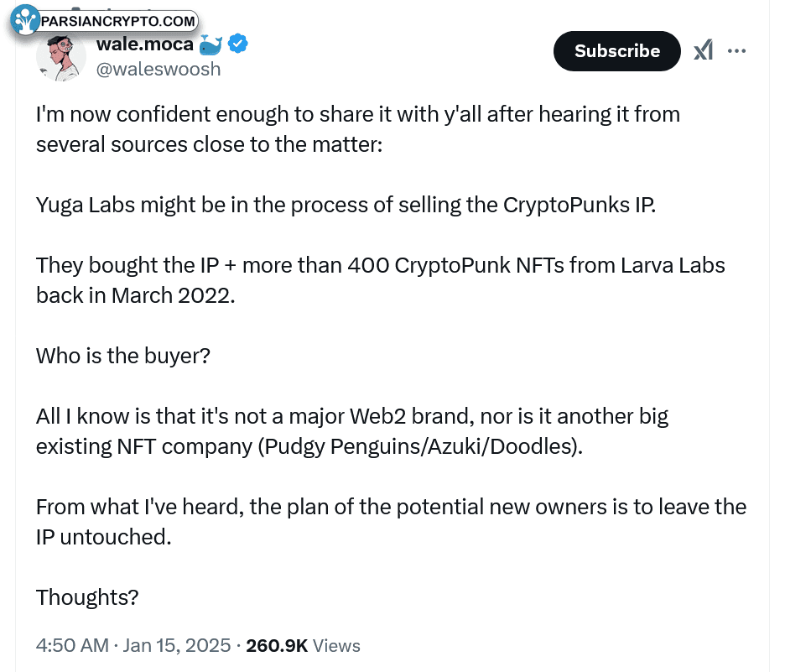The width and height of the screenshot is (785, 672).
Task: Open the Grok icon next to Subscribe
Action: click(x=703, y=50)
